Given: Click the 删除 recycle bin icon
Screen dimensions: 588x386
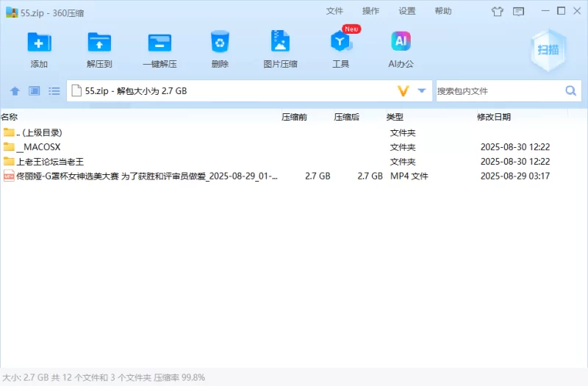Looking at the screenshot, I should click(220, 43).
